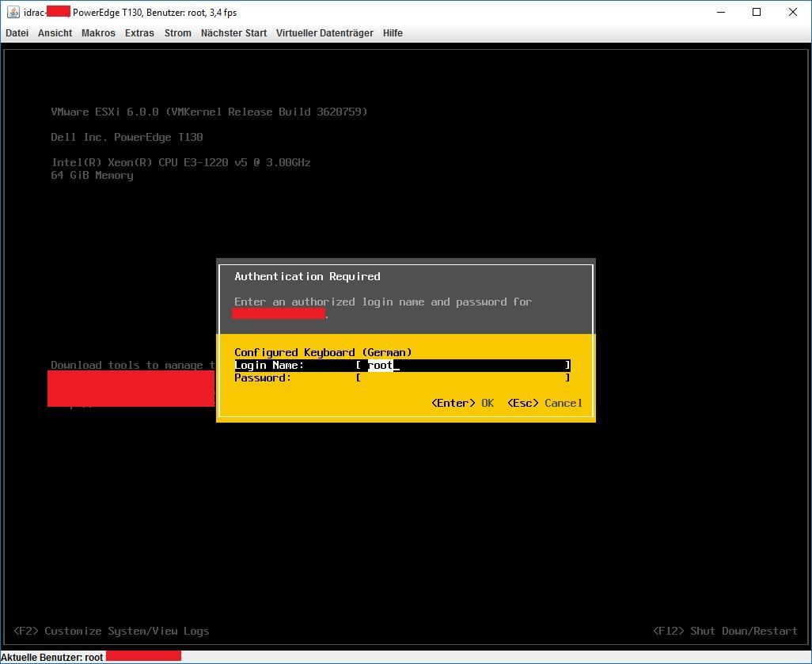Click the 'Download tools to manage' text

pyautogui.click(x=133, y=365)
